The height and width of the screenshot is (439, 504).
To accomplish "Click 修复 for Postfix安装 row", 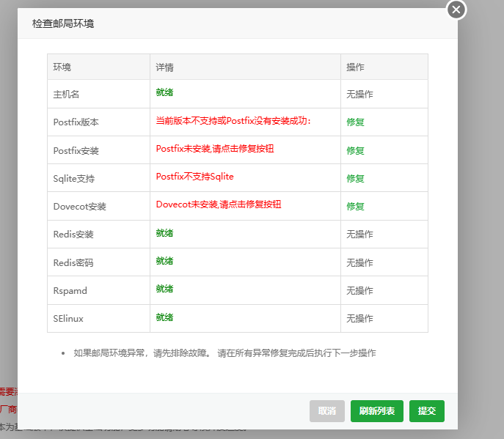I will click(355, 150).
